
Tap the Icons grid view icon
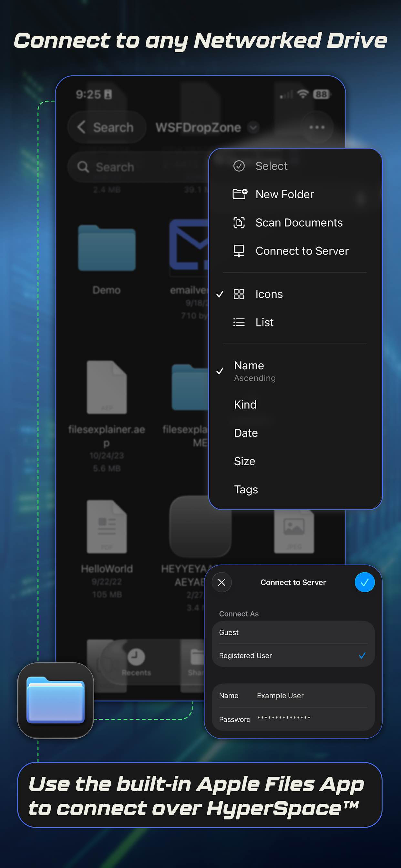(239, 294)
